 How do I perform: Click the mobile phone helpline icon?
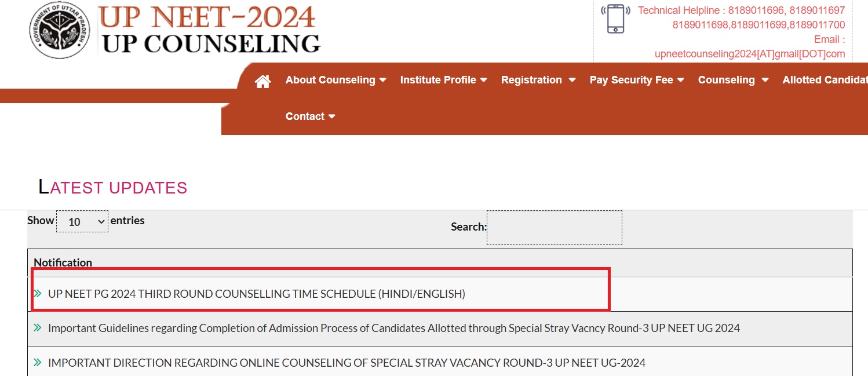[x=615, y=19]
